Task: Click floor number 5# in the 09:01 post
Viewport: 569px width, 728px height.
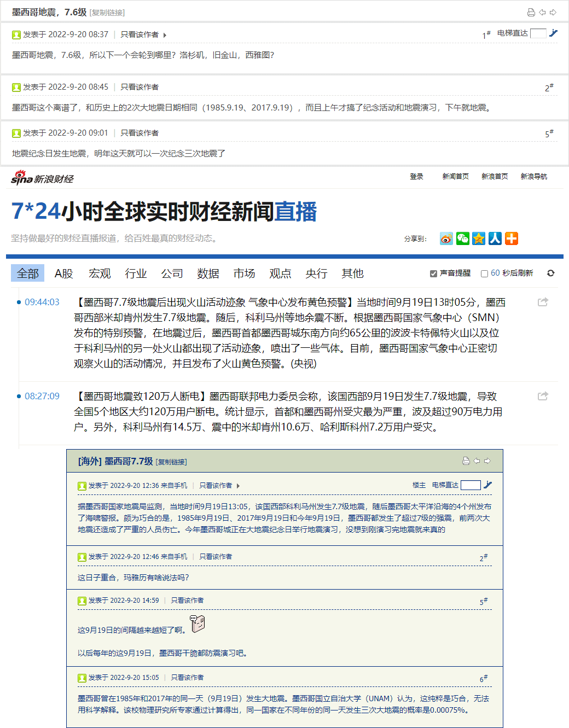Action: [x=549, y=133]
